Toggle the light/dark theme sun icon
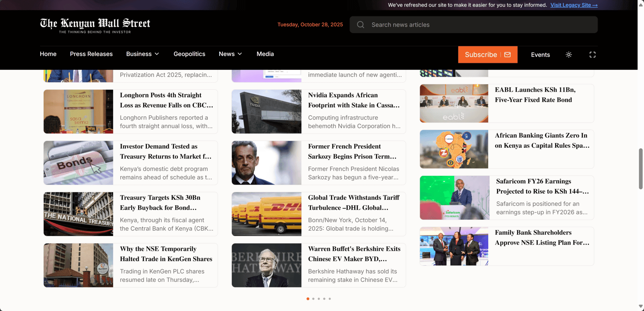 coord(568,55)
